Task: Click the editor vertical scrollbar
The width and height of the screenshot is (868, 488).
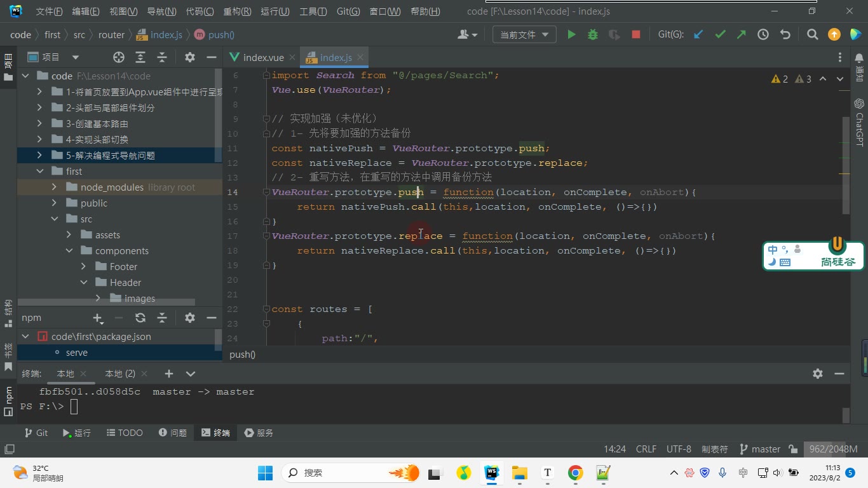Action: coord(846,165)
